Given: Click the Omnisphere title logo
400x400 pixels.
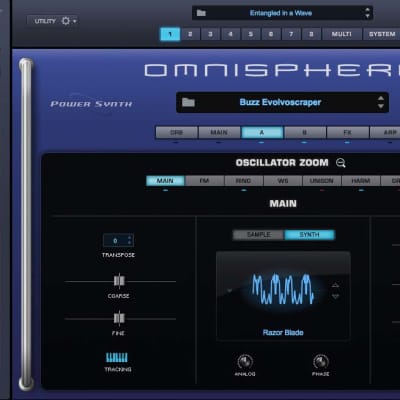Looking at the screenshot, I should pyautogui.click(x=272, y=70).
